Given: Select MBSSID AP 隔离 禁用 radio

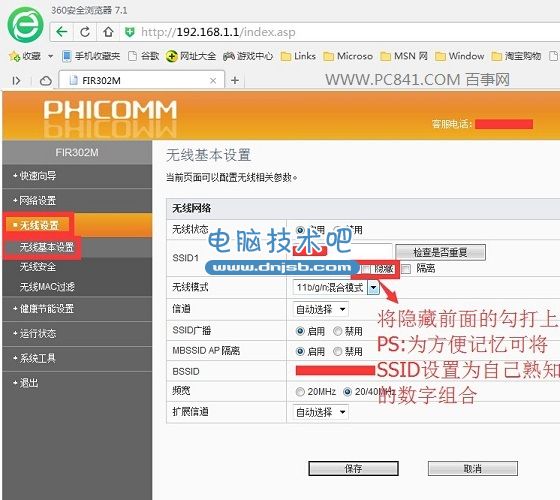Looking at the screenshot, I should click(x=338, y=352).
